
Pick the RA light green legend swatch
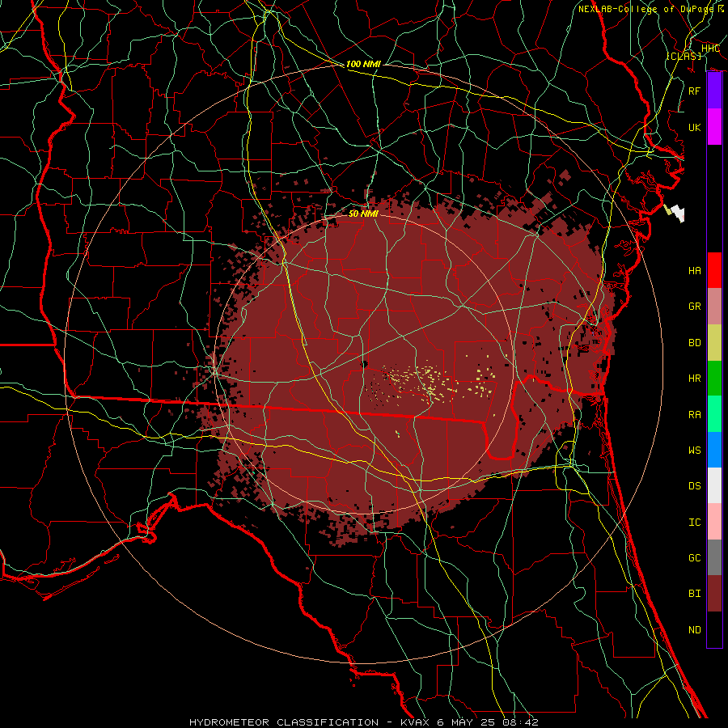pos(714,414)
